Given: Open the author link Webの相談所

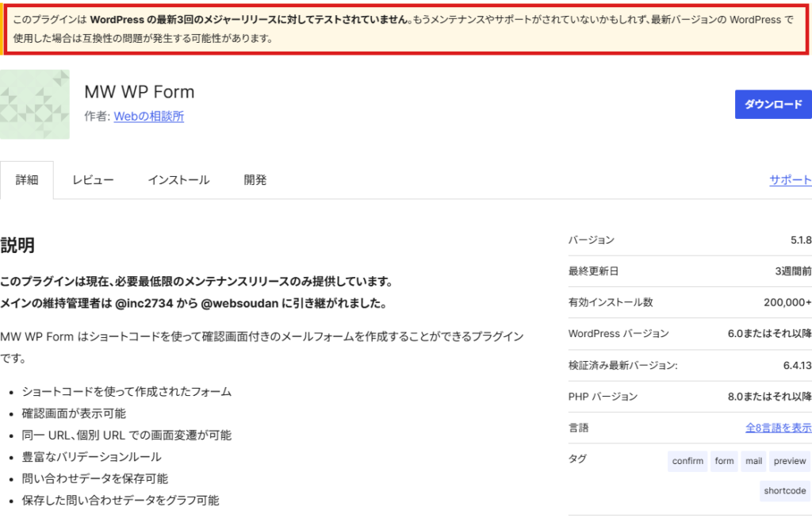Looking at the screenshot, I should (x=148, y=117).
